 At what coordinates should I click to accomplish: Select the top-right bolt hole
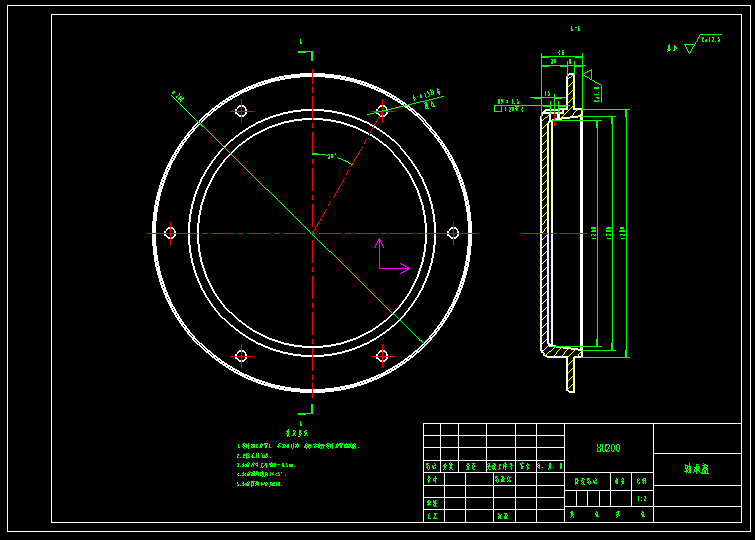click(382, 111)
